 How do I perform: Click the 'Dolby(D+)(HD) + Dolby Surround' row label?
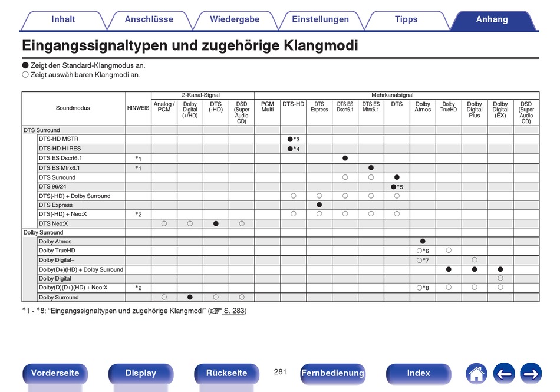pyautogui.click(x=81, y=269)
